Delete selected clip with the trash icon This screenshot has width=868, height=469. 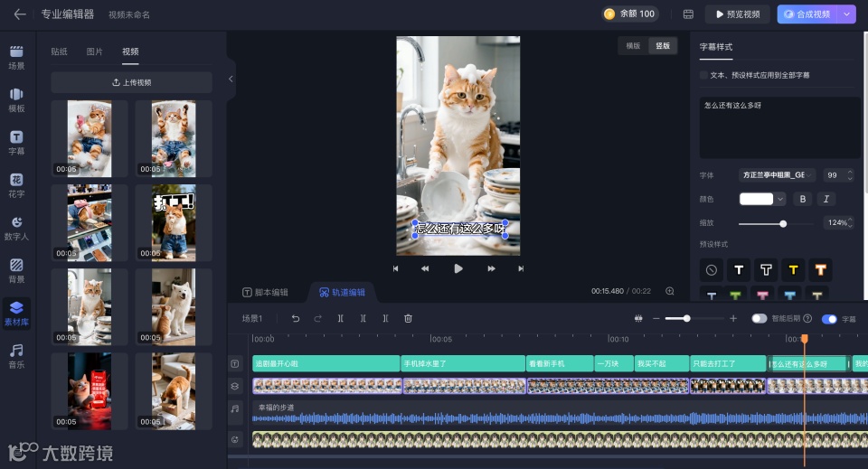(408, 318)
